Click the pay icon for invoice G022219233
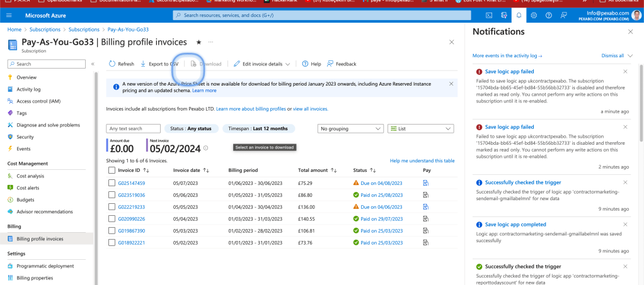The width and height of the screenshot is (644, 285). pyautogui.click(x=426, y=207)
